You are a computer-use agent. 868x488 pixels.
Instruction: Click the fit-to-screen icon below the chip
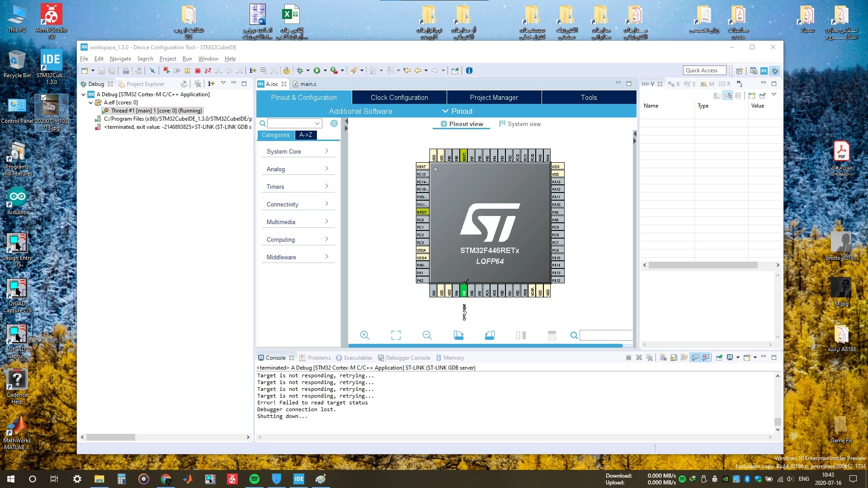point(396,335)
